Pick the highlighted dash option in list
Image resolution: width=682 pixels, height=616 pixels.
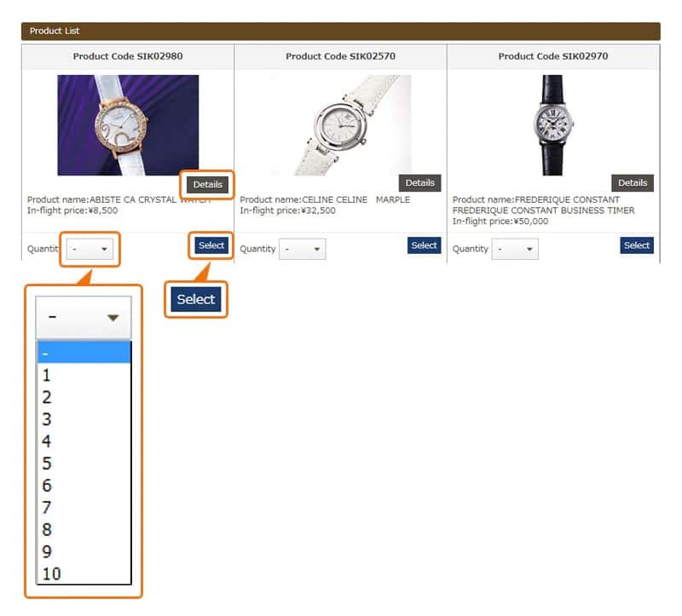[x=83, y=353]
